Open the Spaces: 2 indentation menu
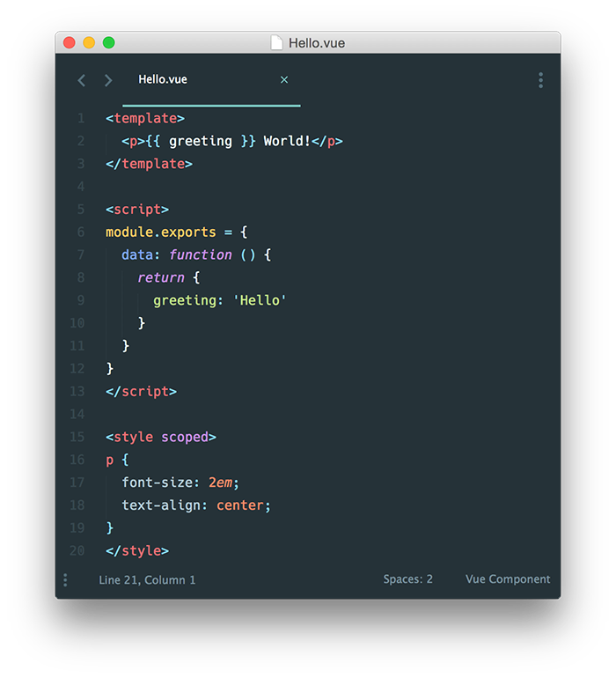Screen dimensions: 616x678 click(407, 579)
